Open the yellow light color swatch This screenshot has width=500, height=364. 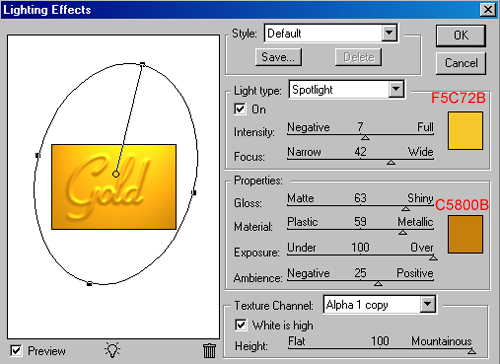click(465, 131)
